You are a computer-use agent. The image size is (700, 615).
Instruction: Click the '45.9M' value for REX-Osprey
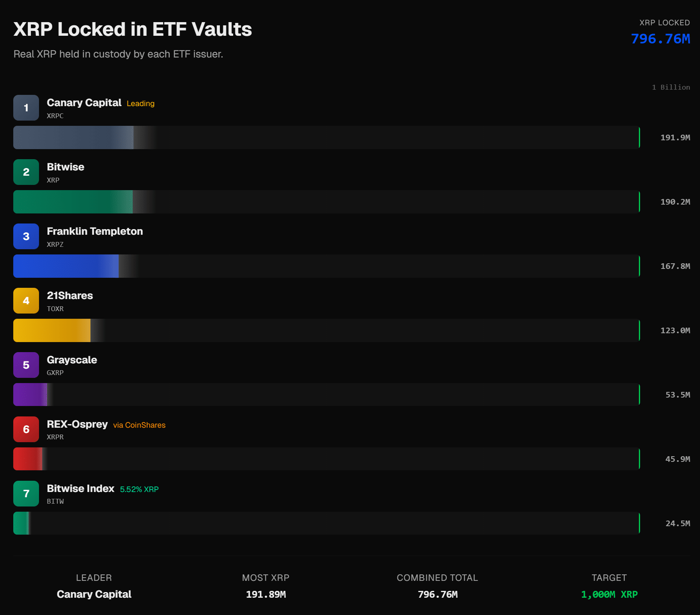point(677,459)
